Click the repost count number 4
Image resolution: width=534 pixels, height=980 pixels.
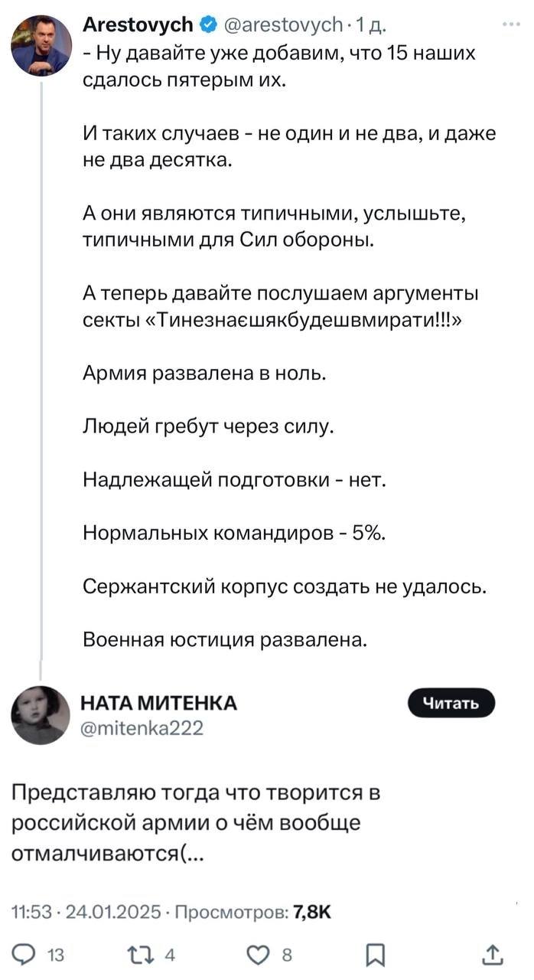tap(171, 954)
